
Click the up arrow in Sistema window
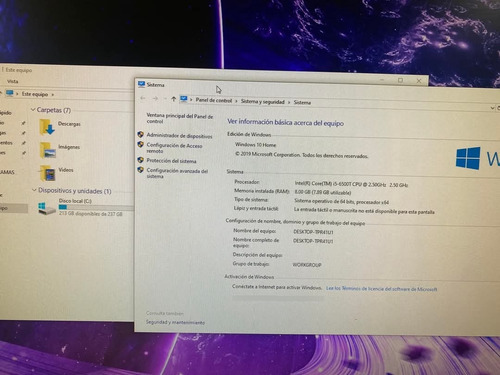(x=173, y=99)
